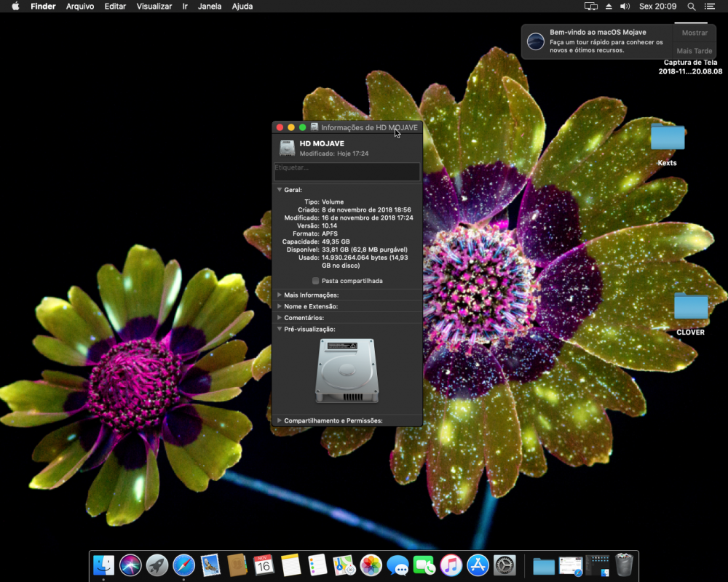Open the document stack with Safari badge
Screen dimensions: 728x582
(x=571, y=566)
